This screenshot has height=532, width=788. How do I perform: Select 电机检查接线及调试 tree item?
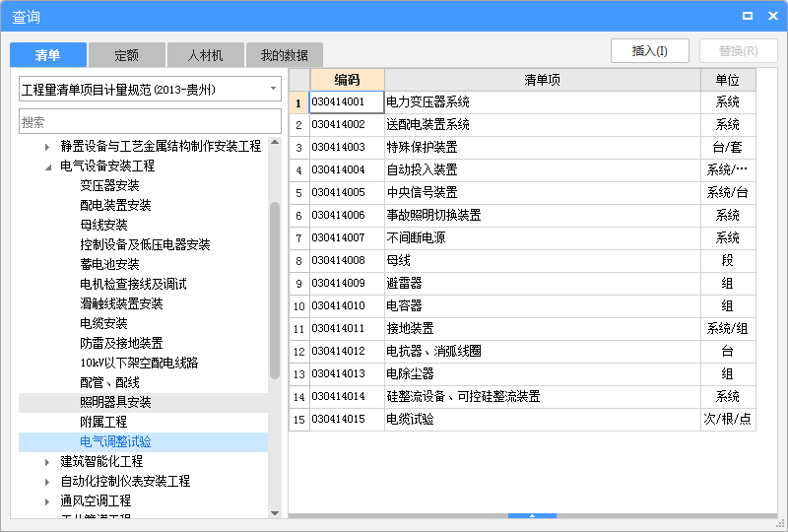coord(133,284)
